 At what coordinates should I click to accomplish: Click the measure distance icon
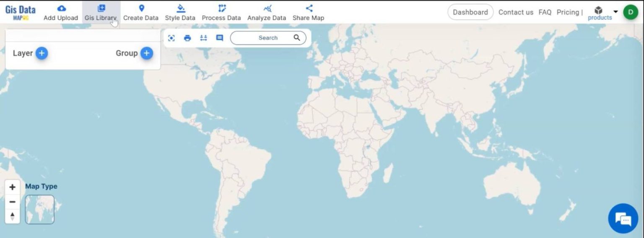point(204,38)
